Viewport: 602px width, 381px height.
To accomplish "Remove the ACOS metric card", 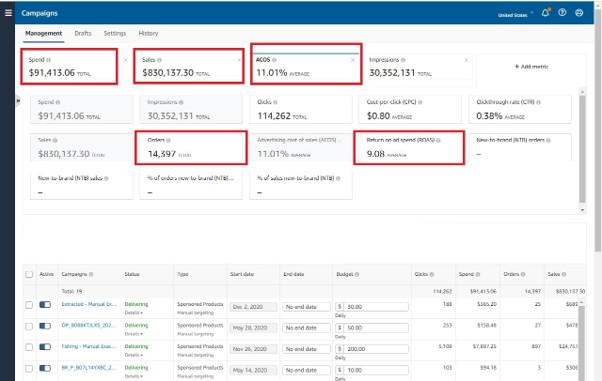I will (353, 60).
